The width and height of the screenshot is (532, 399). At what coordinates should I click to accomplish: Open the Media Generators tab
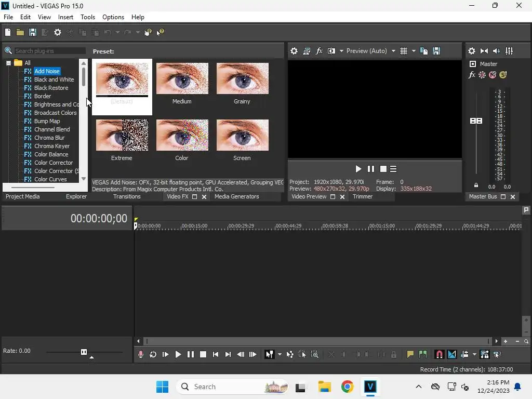point(236,196)
